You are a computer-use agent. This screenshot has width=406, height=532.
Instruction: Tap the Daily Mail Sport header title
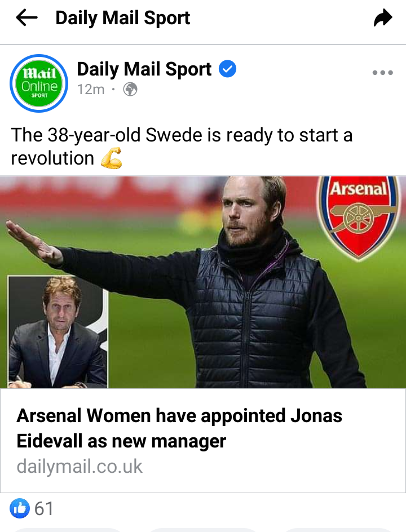click(x=122, y=18)
